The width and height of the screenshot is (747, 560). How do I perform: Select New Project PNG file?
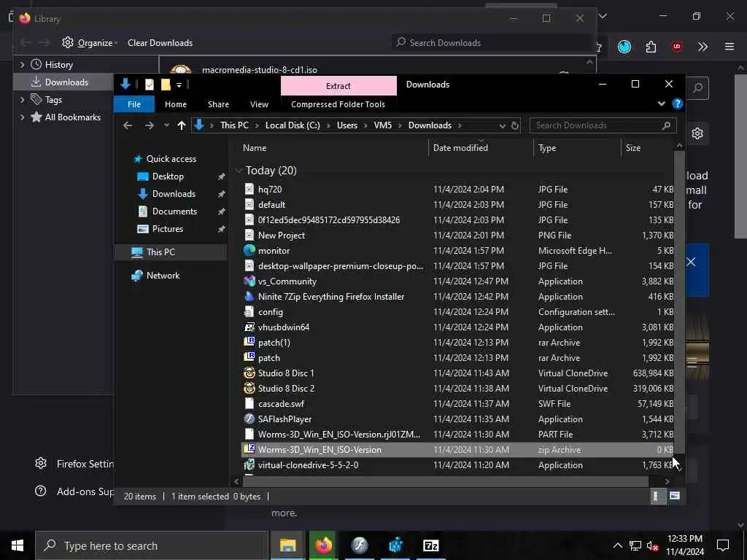(x=458, y=236)
